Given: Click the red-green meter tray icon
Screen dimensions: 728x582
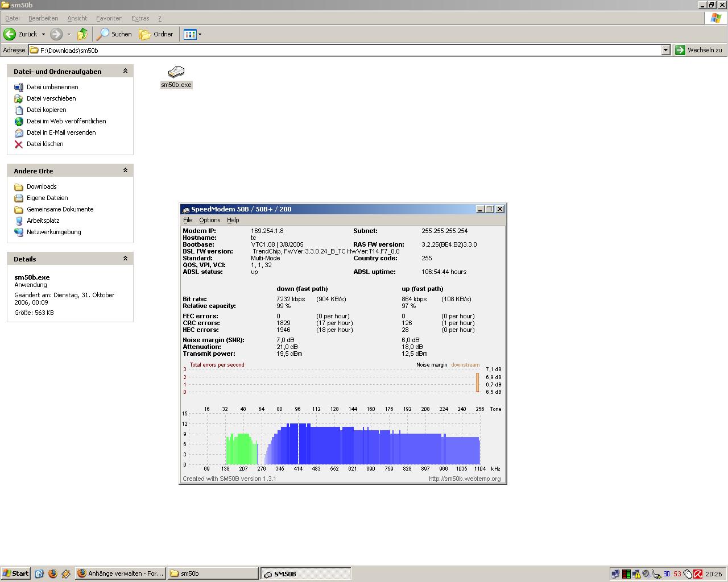Looking at the screenshot, I should point(626,574).
